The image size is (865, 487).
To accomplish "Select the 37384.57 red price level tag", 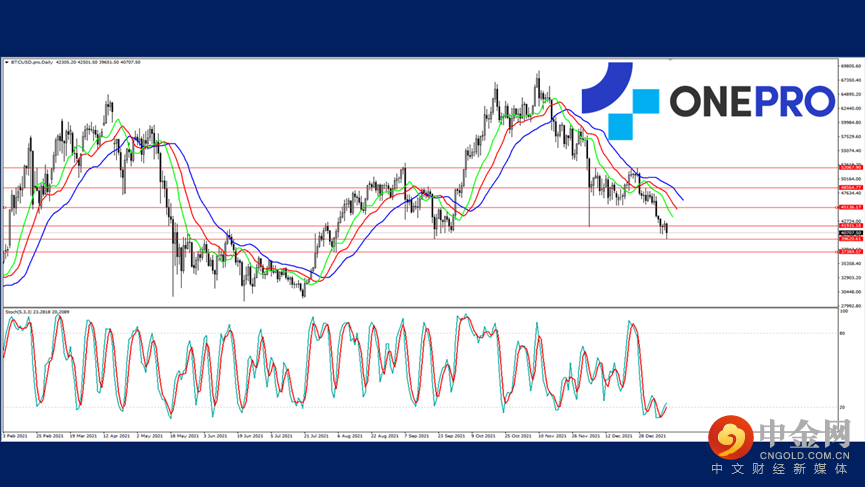I will tap(851, 251).
